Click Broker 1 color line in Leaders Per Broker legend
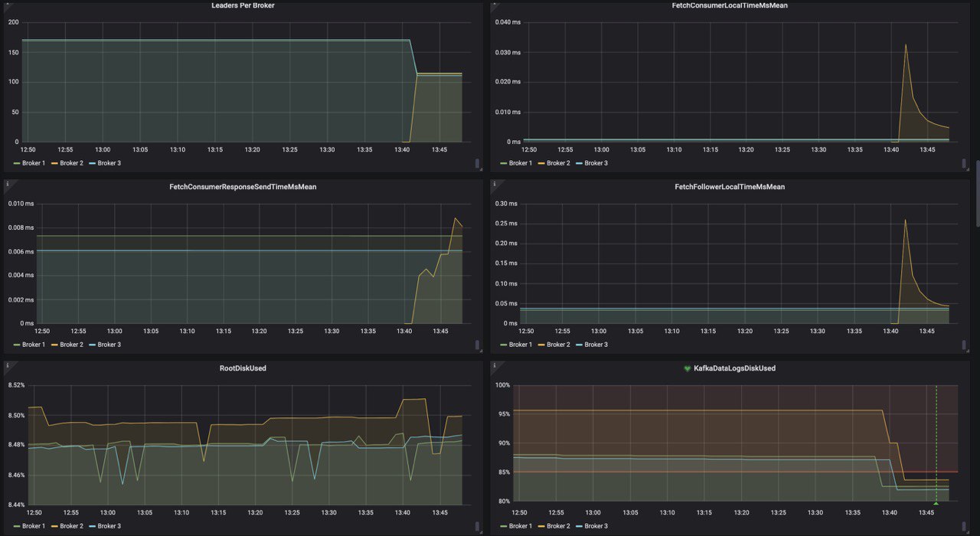 pyautogui.click(x=17, y=163)
